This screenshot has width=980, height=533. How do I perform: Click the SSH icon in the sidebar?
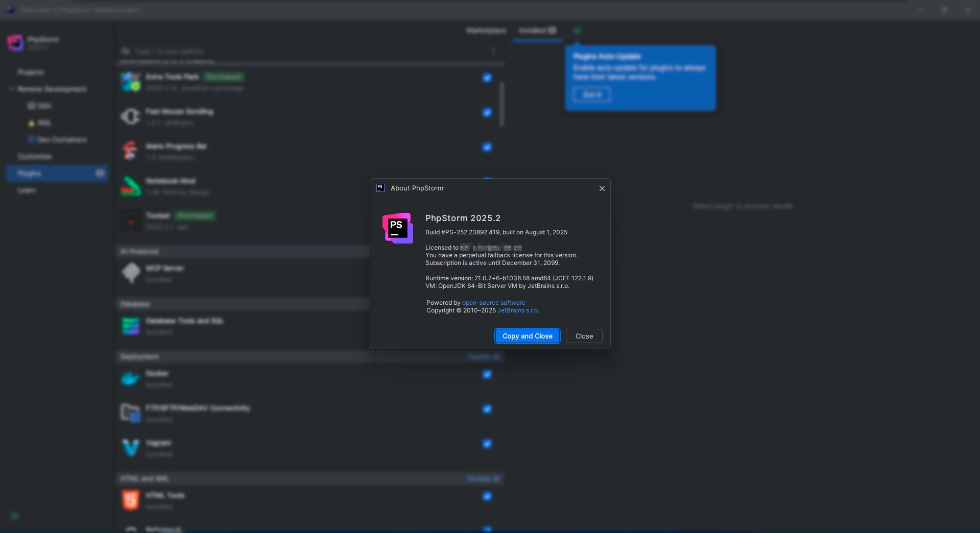(x=31, y=106)
